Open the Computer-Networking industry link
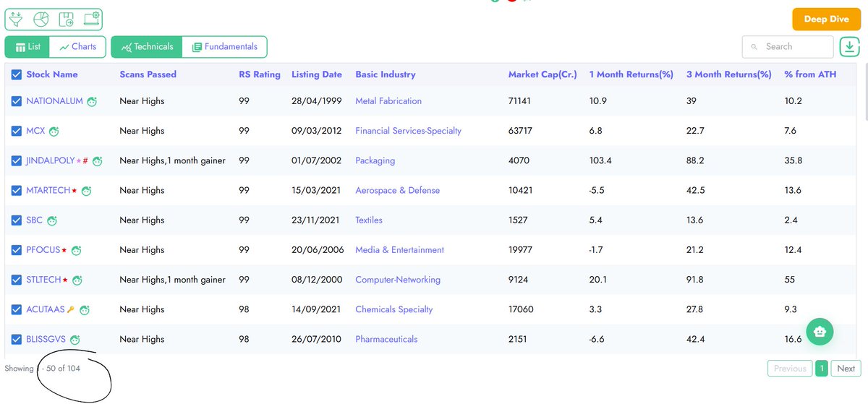Screen dimensions: 868x404 [x=398, y=280]
